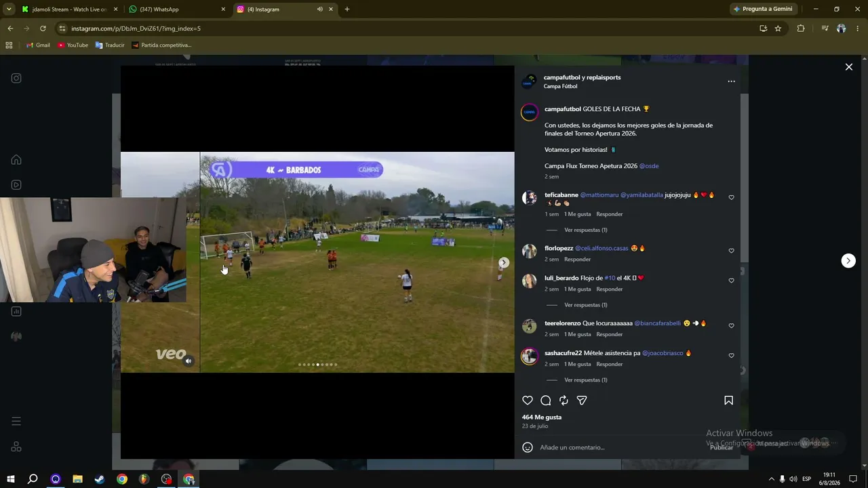Open the #10 hashtag in luli_berardo's comment

pos(610,278)
